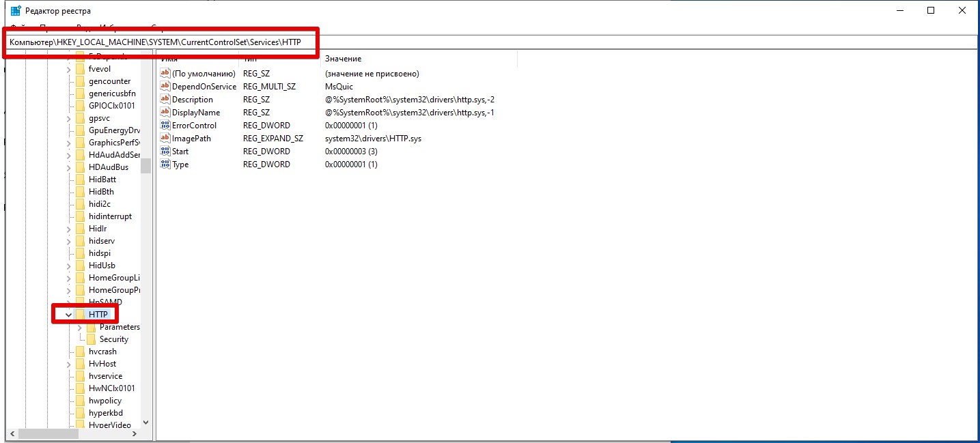The image size is (980, 443).
Task: Collapse the HTTP key in tree
Action: point(68,315)
